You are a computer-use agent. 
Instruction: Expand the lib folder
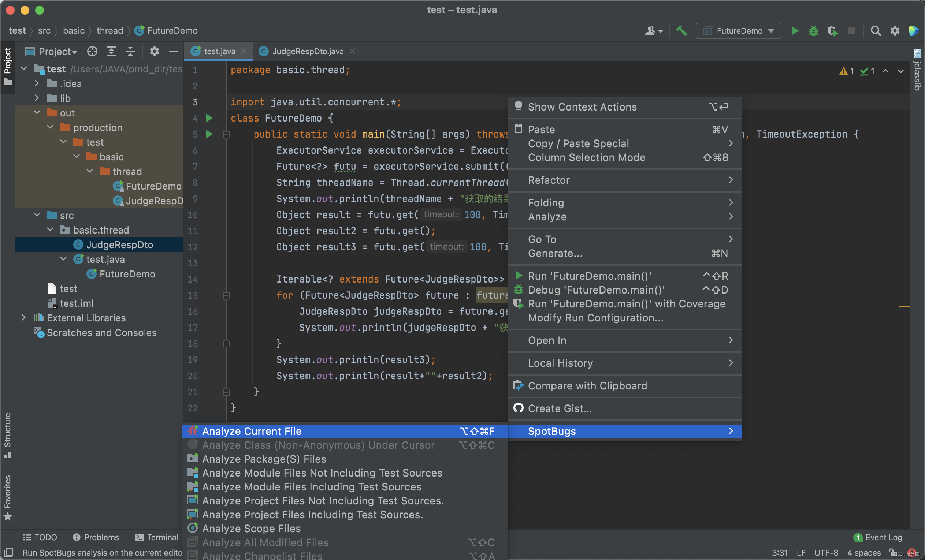coord(37,98)
